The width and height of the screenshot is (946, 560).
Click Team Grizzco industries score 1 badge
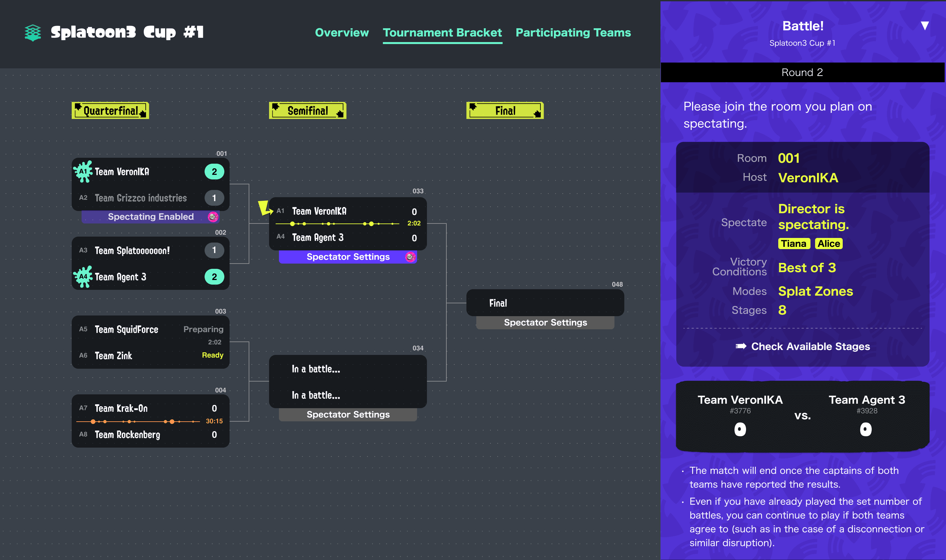(x=214, y=198)
